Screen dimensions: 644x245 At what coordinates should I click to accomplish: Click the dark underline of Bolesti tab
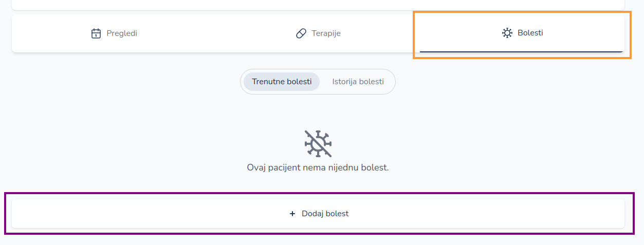(x=521, y=51)
